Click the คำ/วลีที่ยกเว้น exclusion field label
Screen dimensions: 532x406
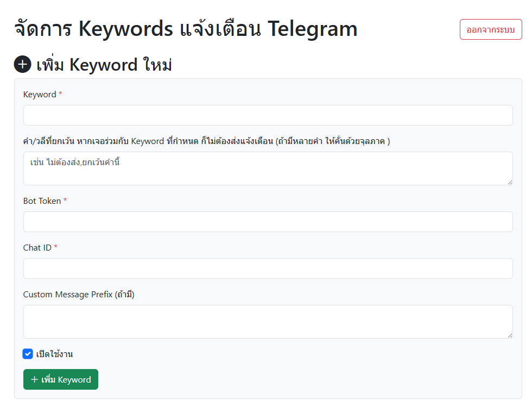coord(206,141)
